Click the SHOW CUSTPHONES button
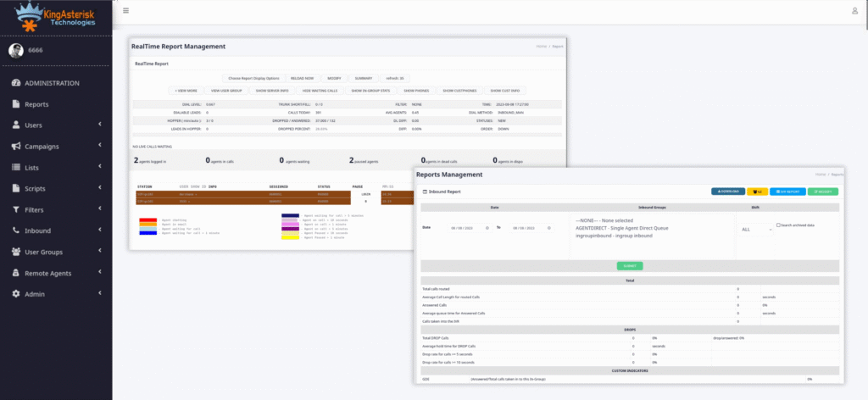 point(459,90)
